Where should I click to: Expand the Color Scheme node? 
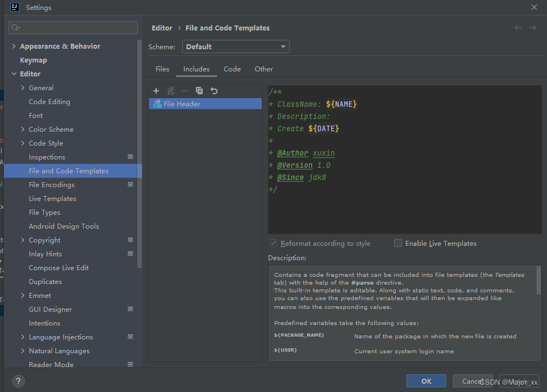coord(23,130)
